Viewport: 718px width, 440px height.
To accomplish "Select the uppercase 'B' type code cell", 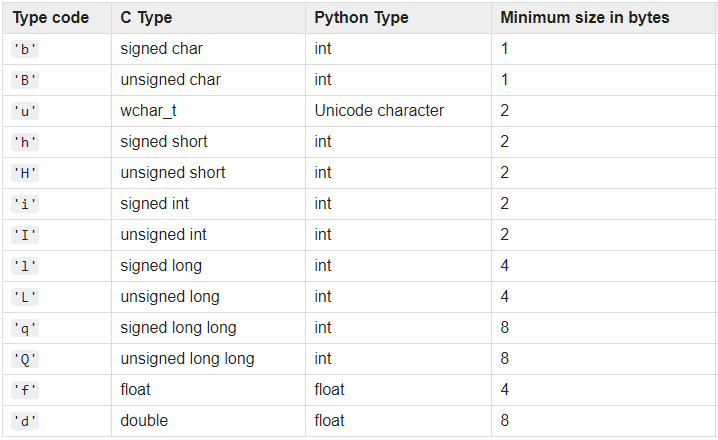I will tap(24, 80).
